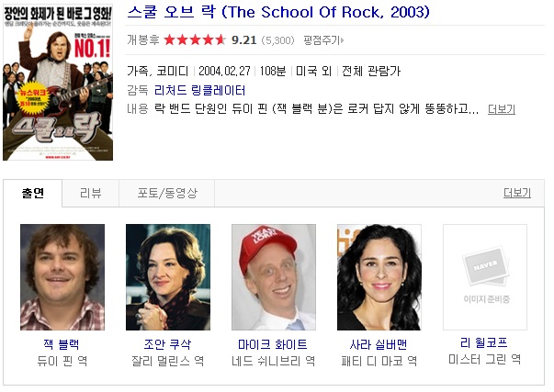Image resolution: width=554 pixels, height=392 pixels.
Task: Open 잭 블랙 actor photo
Action: 62,277
